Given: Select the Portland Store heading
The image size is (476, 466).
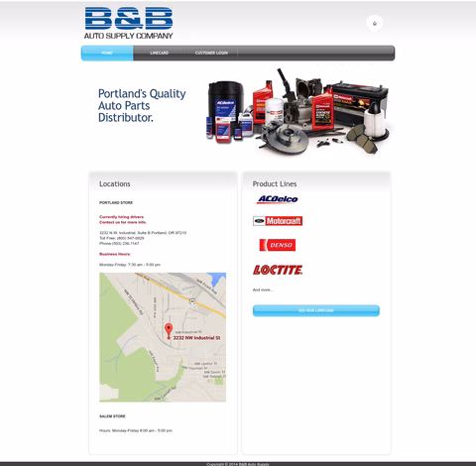Looking at the screenshot, I should [x=116, y=202].
